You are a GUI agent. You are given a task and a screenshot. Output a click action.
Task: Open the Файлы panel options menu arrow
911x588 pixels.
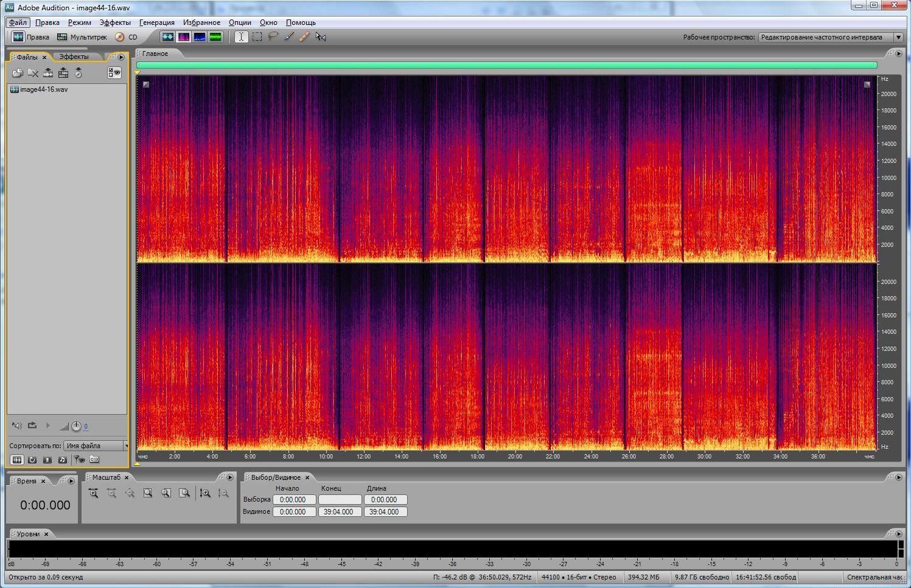click(121, 57)
